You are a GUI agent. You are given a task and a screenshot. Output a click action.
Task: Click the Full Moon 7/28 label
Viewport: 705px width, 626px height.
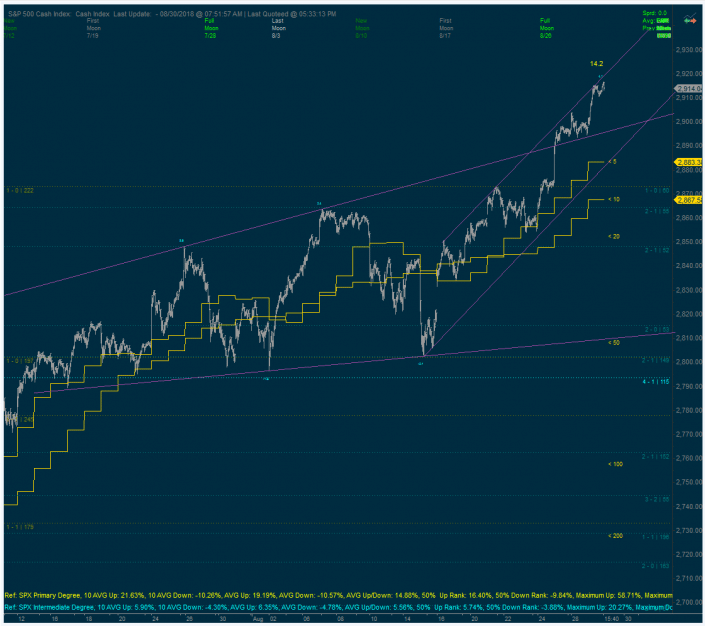tap(211, 28)
